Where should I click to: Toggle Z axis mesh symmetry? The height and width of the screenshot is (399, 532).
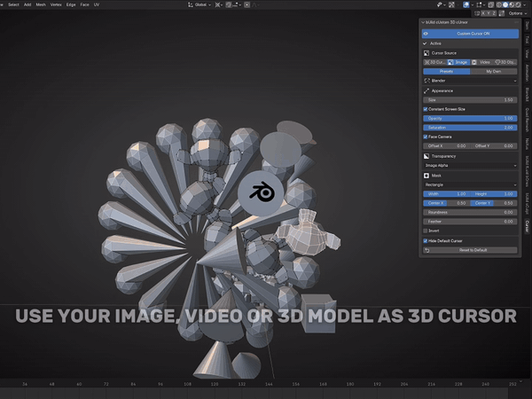click(x=494, y=13)
